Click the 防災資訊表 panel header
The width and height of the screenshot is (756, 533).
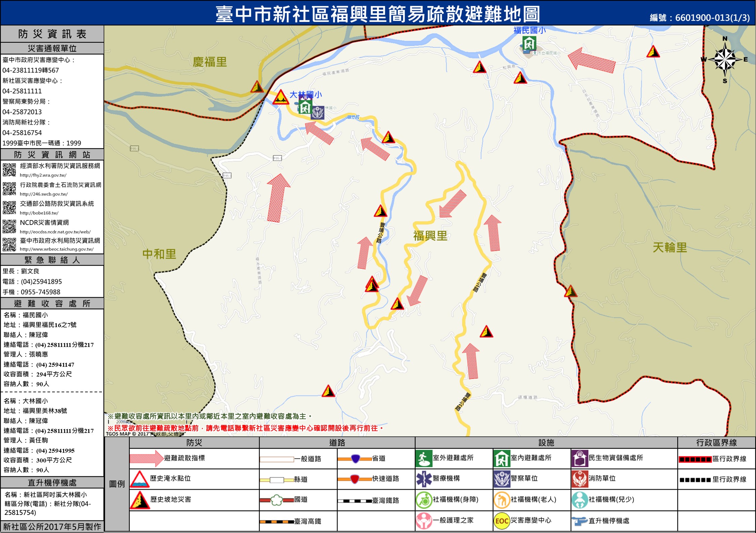(x=52, y=34)
